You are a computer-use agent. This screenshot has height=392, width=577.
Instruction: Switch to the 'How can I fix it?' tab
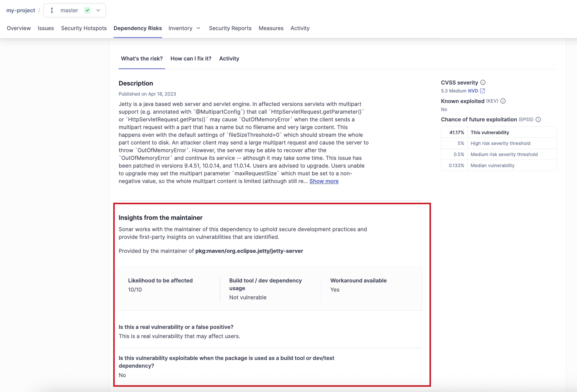(191, 59)
